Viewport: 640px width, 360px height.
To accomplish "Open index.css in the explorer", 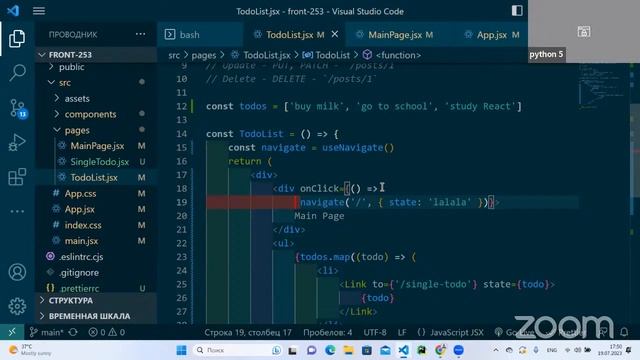I will (83, 225).
